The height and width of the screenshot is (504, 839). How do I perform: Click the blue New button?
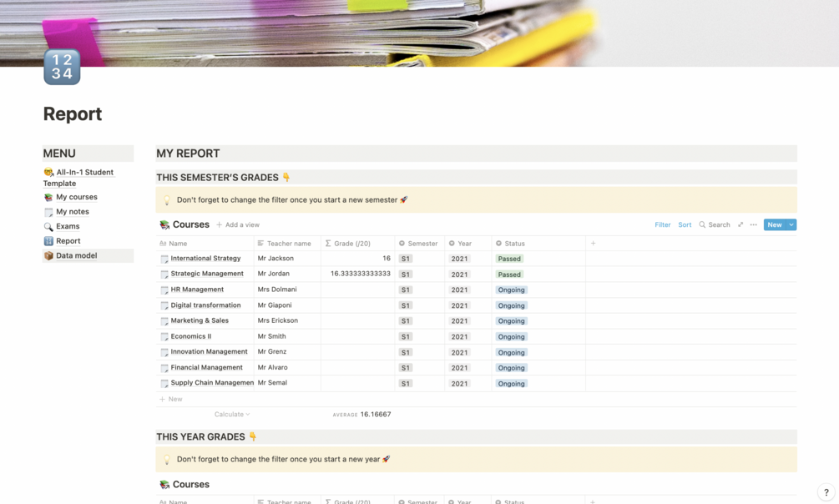tap(774, 224)
